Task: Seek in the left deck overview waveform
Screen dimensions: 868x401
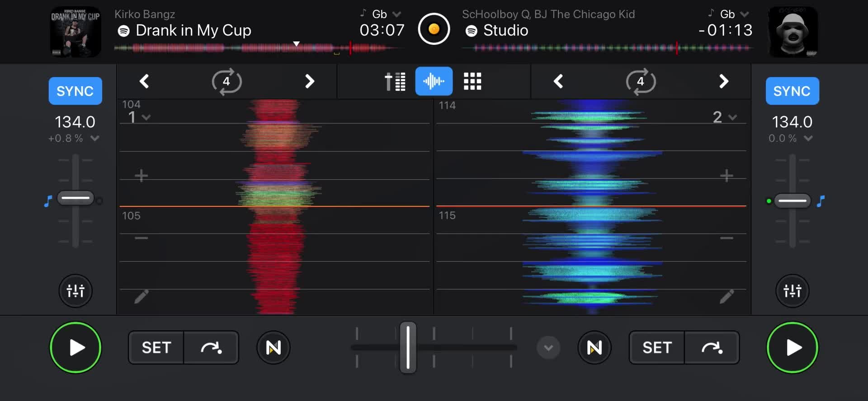Action: click(x=259, y=48)
